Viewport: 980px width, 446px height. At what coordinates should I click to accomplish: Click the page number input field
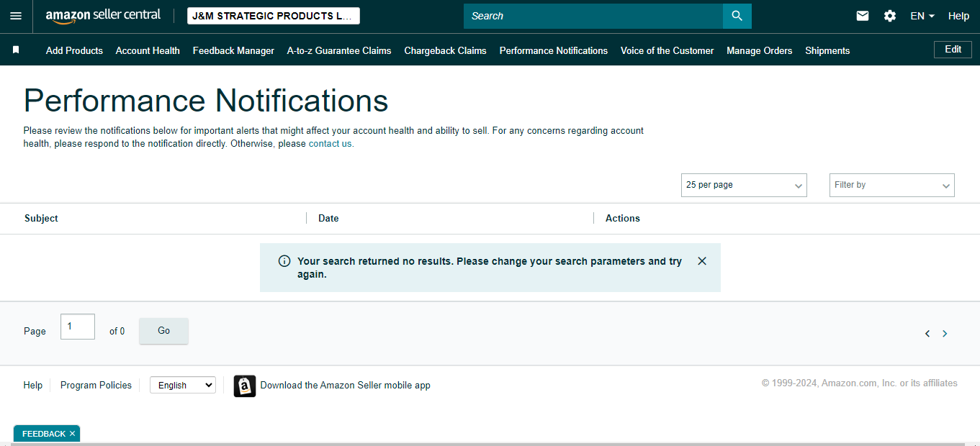[78, 327]
